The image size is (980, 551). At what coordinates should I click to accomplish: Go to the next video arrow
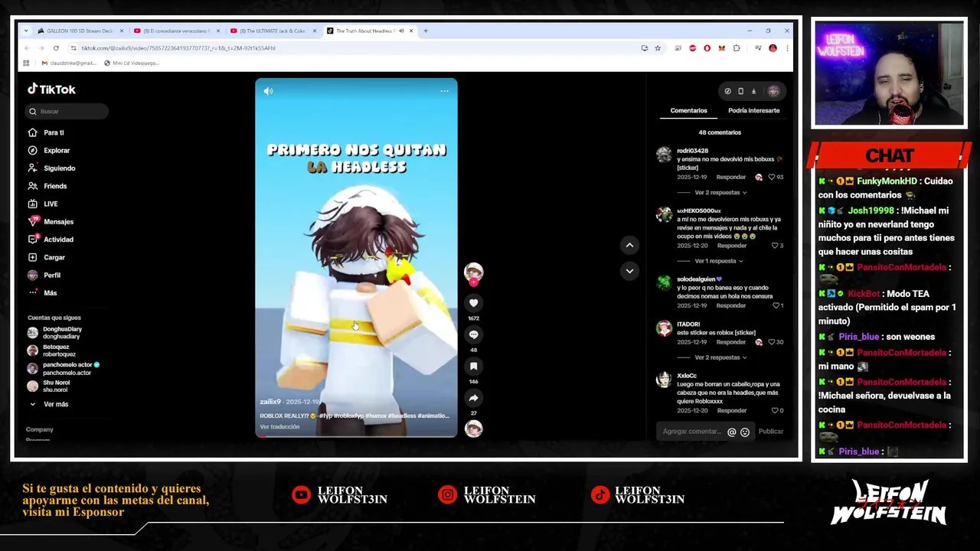pyautogui.click(x=629, y=271)
